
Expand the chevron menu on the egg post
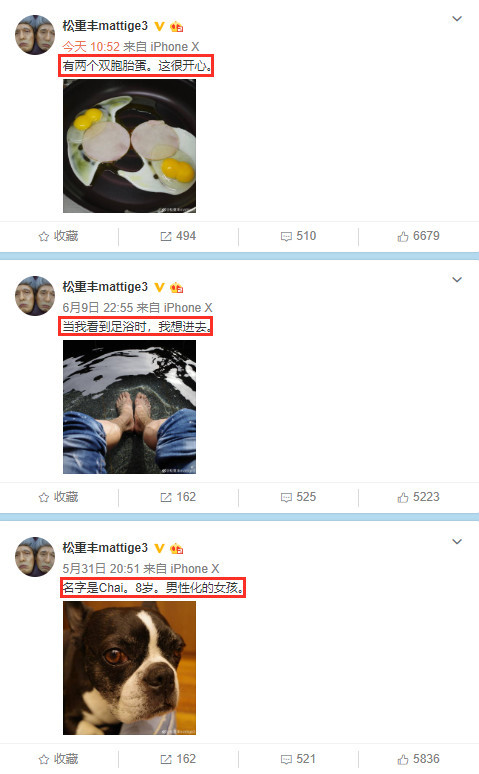tap(457, 19)
